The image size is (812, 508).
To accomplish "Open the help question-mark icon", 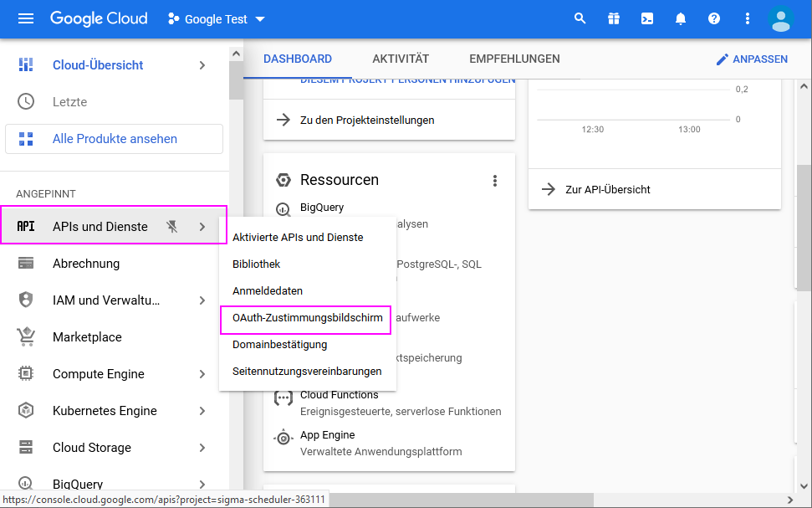I will pyautogui.click(x=714, y=19).
